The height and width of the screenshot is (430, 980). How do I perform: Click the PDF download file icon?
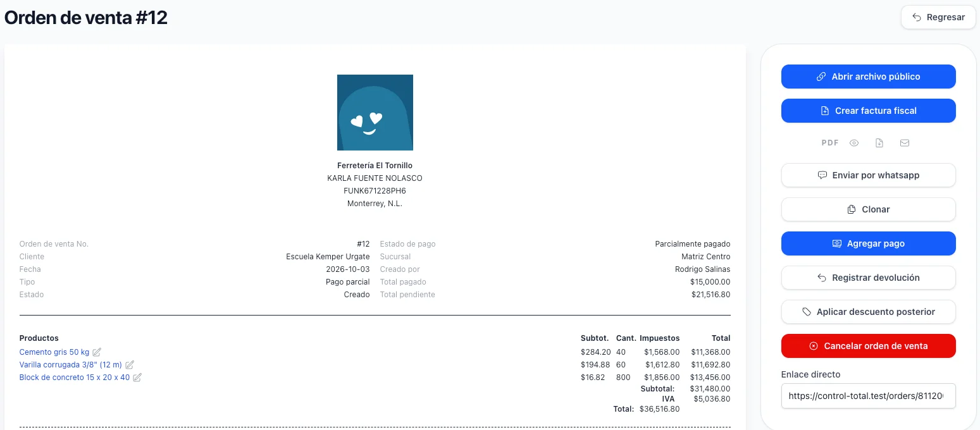[x=879, y=143]
